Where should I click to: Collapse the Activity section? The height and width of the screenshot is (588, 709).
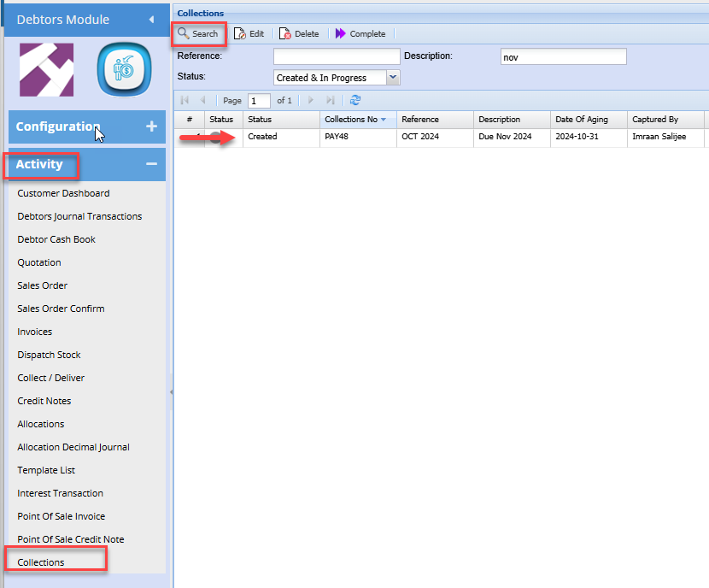coord(151,164)
